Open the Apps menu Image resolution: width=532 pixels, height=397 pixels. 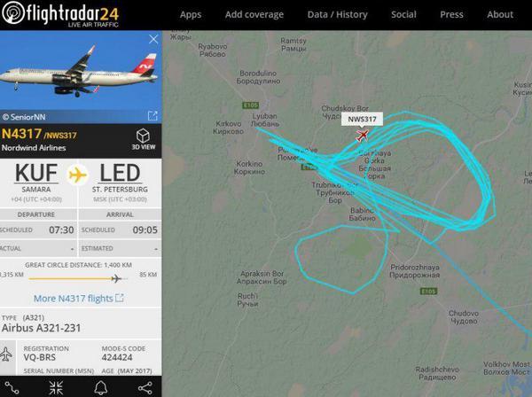191,14
